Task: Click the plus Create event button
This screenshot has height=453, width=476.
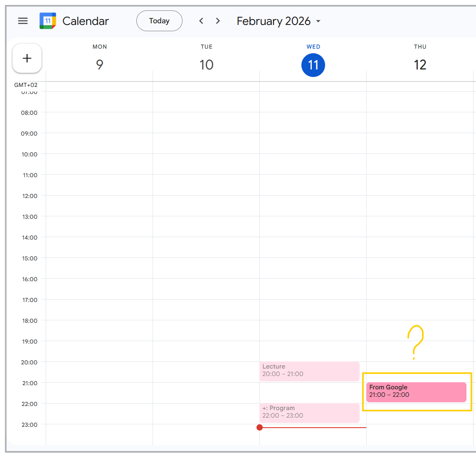Action: coord(27,58)
